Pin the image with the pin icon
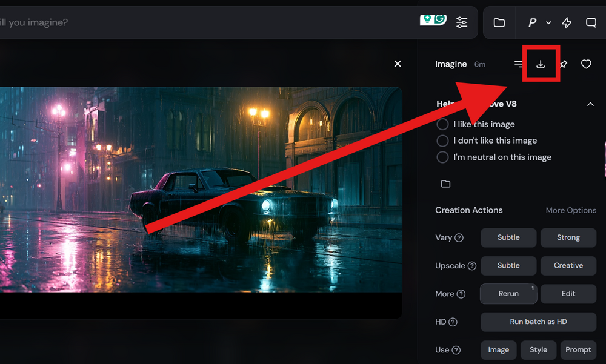The image size is (606, 364). pos(564,64)
